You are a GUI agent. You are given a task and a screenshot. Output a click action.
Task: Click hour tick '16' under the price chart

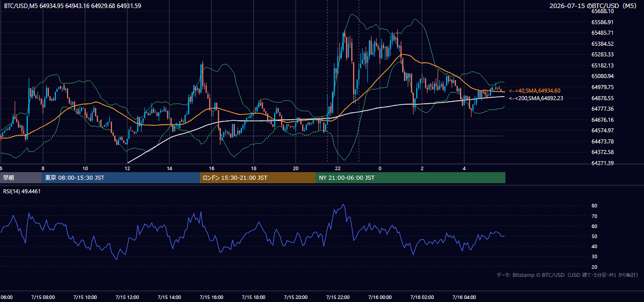(x=212, y=168)
